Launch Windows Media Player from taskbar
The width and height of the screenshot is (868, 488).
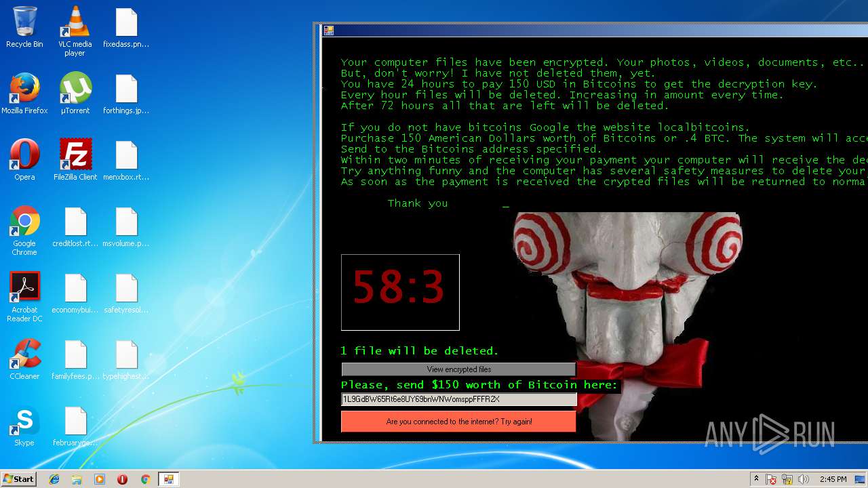(100, 479)
